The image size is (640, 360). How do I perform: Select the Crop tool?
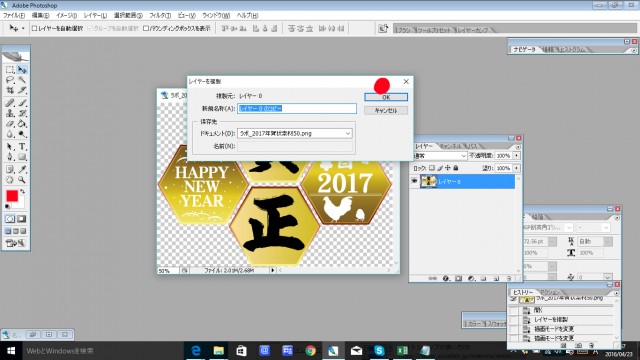click(x=10, y=90)
